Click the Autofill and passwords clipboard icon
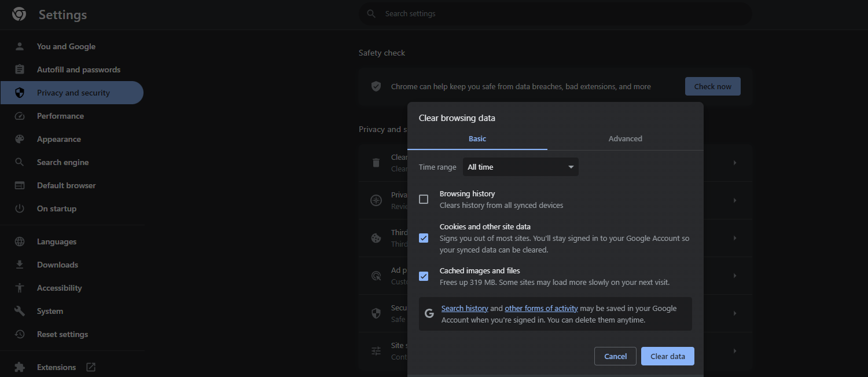868x377 pixels. (20, 69)
